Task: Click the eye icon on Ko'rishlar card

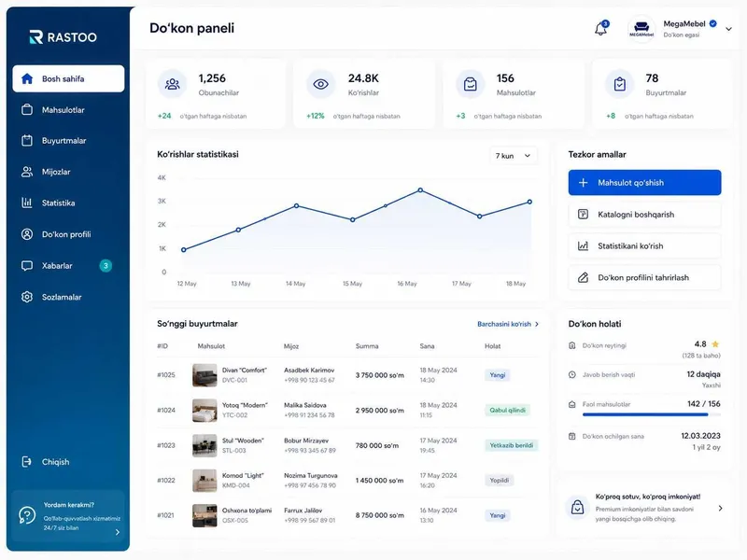Action: pyautogui.click(x=320, y=84)
